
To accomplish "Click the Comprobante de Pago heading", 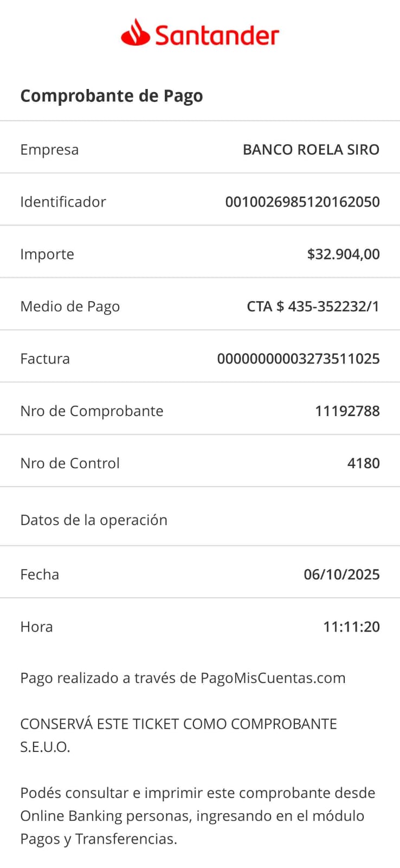I will click(x=112, y=96).
